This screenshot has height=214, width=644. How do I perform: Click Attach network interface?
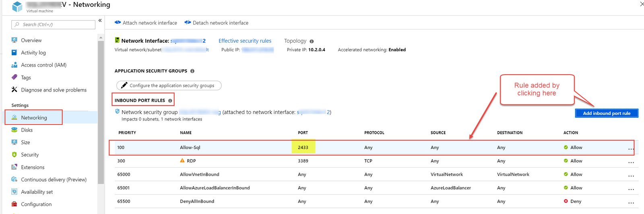coord(146,23)
